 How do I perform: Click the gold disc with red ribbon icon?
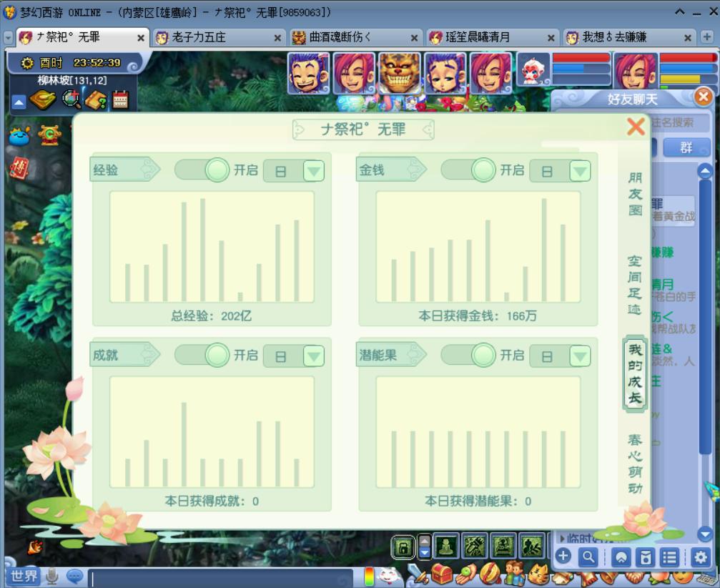pos(490,574)
